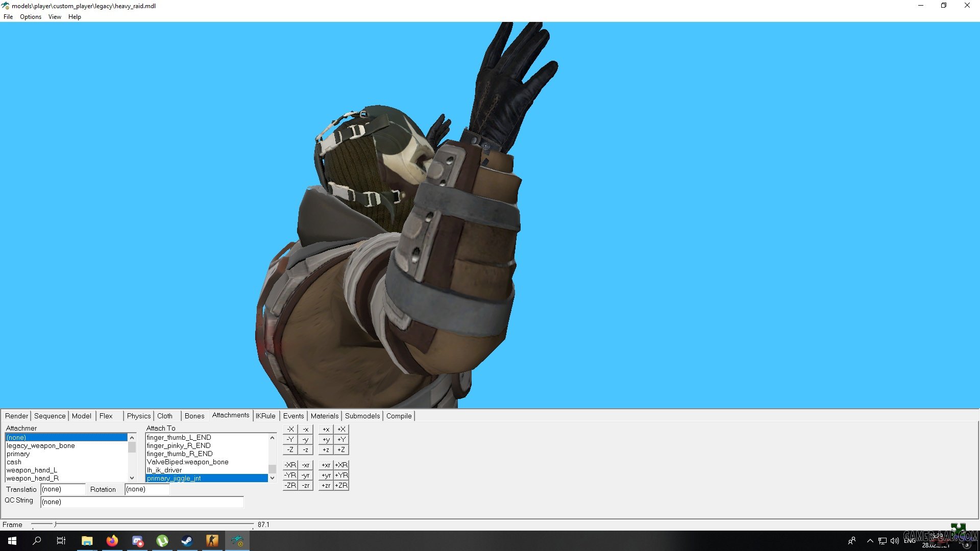This screenshot has height=551, width=980.
Task: Open the View menu
Action: point(55,17)
